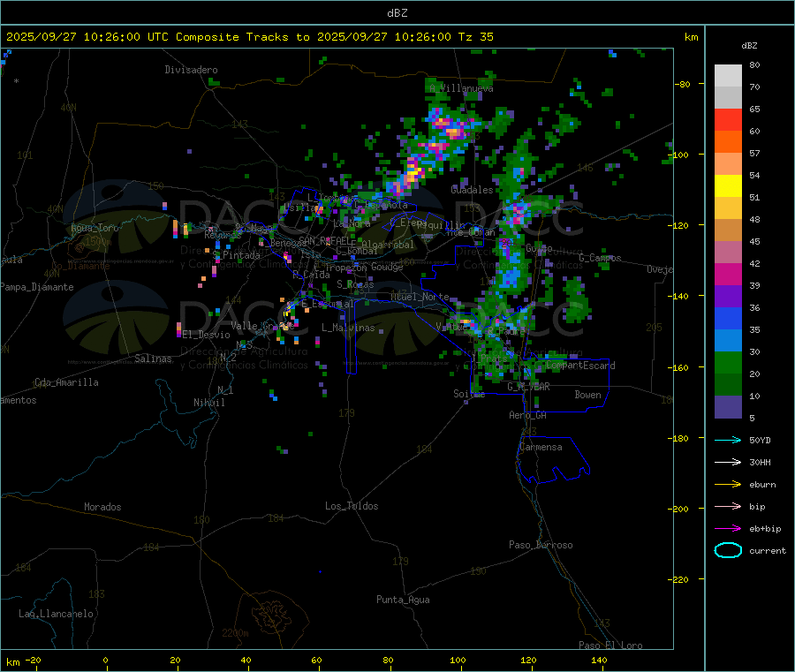795x672 pixels.
Task: Click the Morados place label
Action: (x=103, y=507)
